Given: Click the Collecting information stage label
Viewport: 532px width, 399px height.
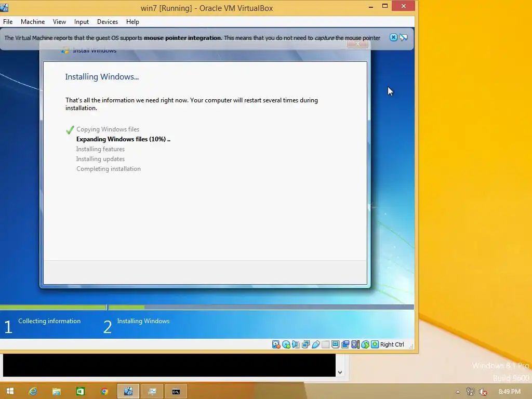Looking at the screenshot, I should (49, 321).
